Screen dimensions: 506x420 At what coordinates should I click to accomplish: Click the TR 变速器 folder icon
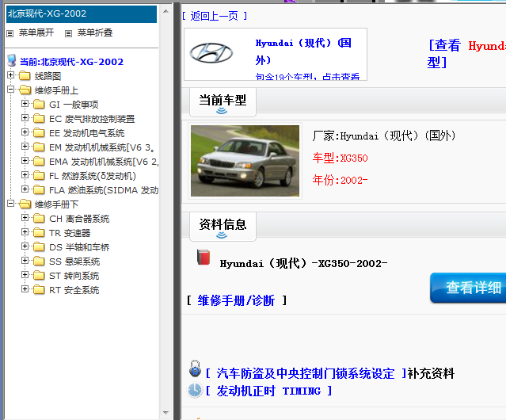[39, 233]
